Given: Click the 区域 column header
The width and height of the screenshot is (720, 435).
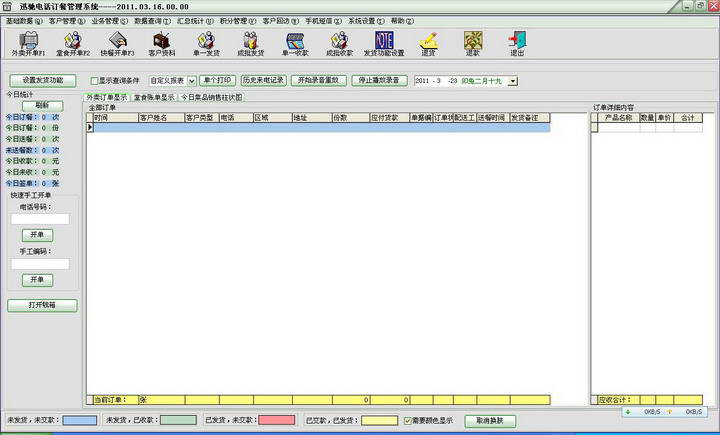Looking at the screenshot, I should 273,118.
